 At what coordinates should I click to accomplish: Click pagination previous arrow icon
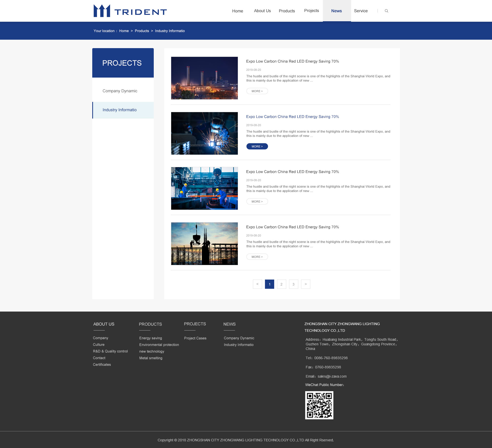point(257,284)
